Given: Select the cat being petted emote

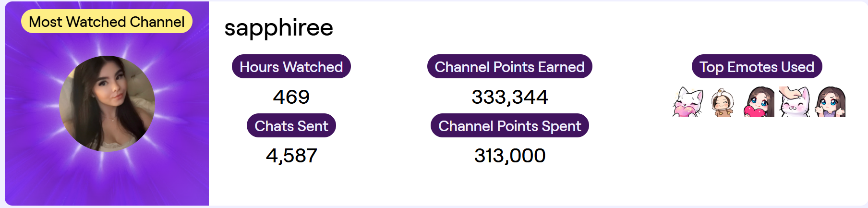Looking at the screenshot, I should tap(795, 102).
